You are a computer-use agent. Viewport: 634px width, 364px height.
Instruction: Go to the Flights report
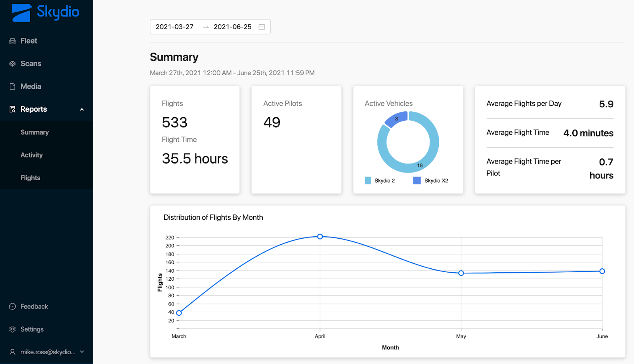tap(30, 178)
